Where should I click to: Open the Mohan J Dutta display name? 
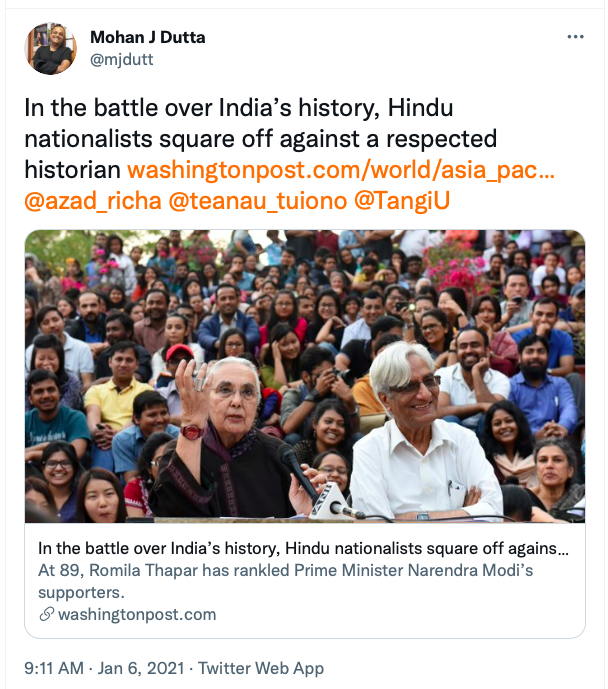146,37
